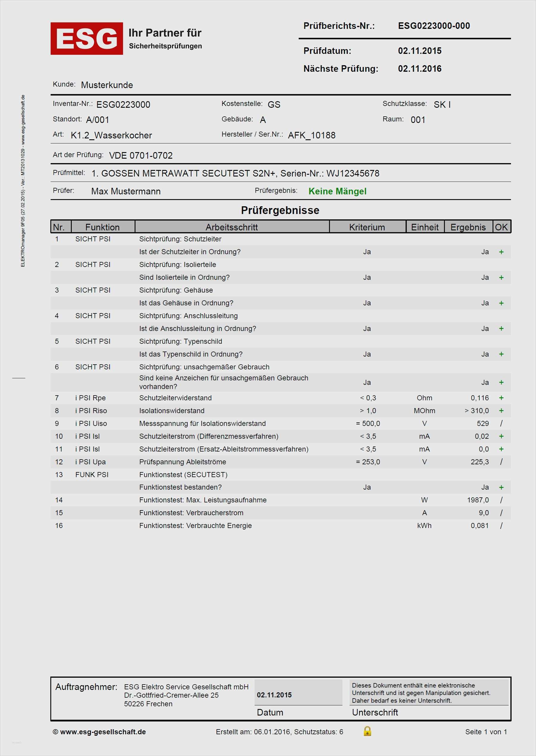Select the Arbeitsschritt column header

pyautogui.click(x=232, y=227)
